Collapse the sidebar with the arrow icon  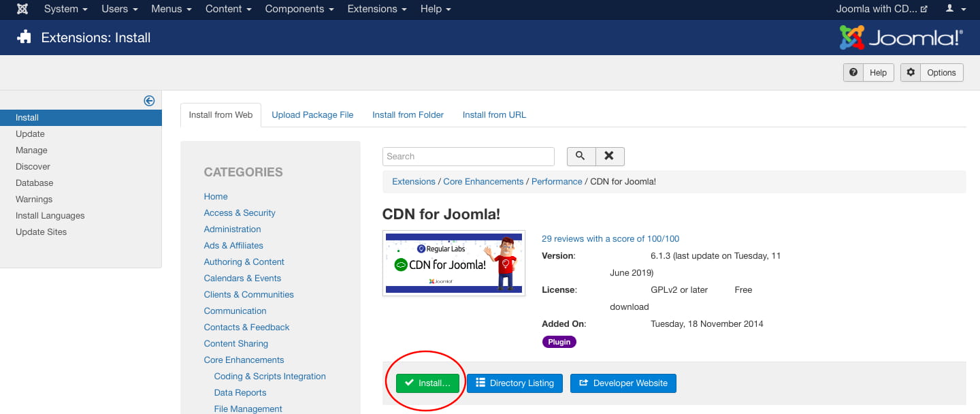tap(149, 101)
